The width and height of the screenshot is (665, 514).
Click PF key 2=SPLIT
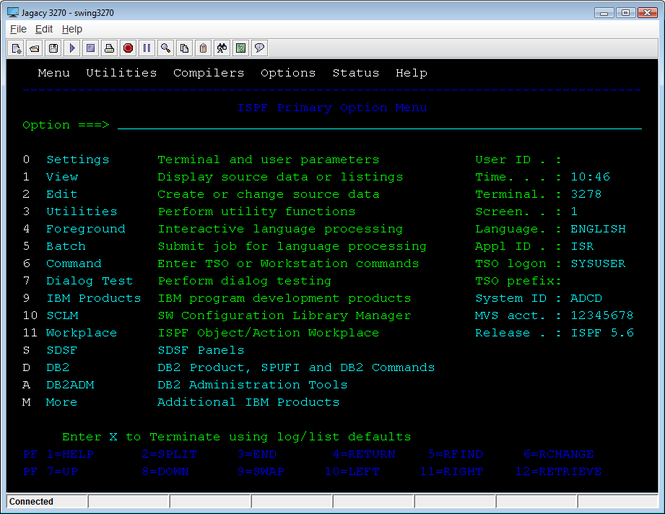pos(169,454)
